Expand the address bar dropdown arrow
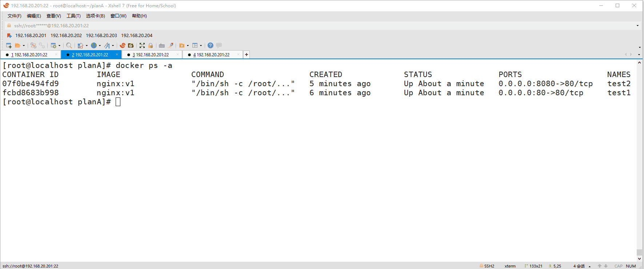Viewport: 644px width, 269px height. point(637,26)
